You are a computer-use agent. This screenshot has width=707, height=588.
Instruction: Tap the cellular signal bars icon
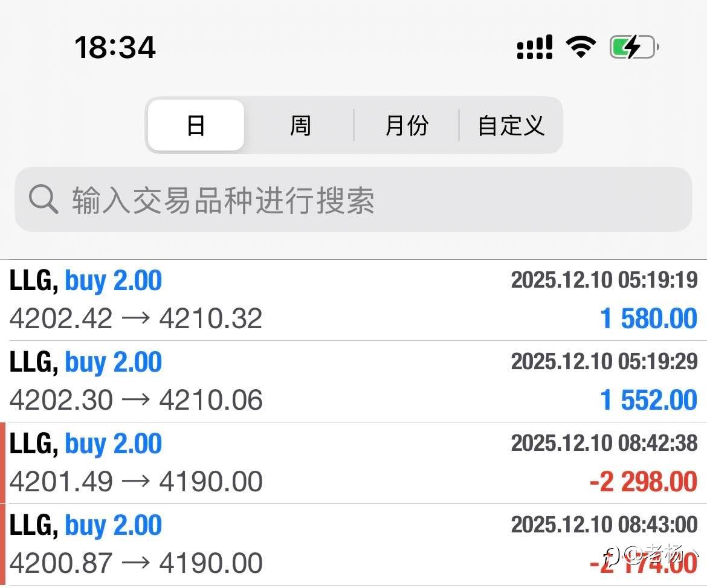click(x=535, y=47)
